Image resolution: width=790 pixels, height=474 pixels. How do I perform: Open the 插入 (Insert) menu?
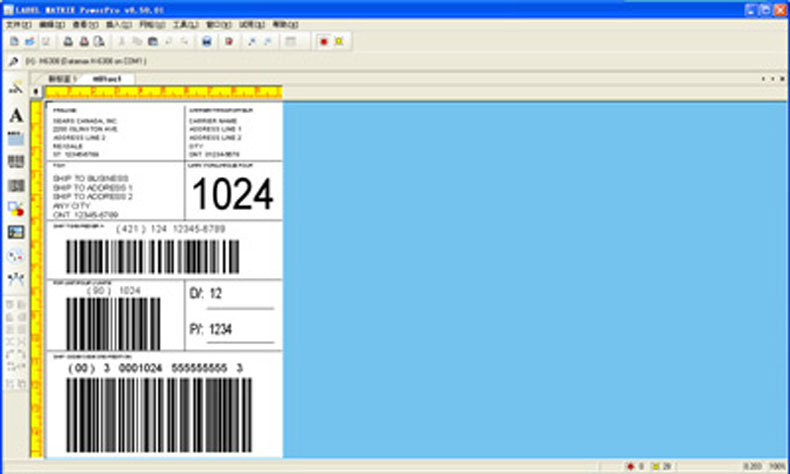[118, 24]
